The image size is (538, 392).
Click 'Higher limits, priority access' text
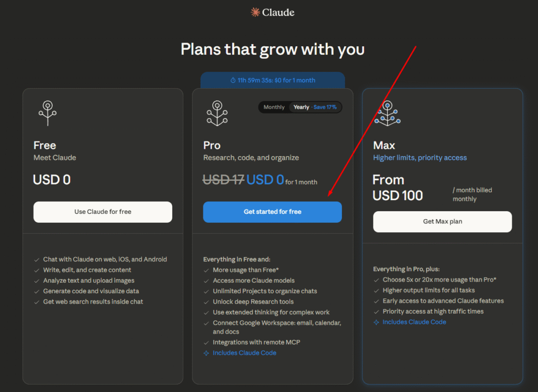(420, 158)
